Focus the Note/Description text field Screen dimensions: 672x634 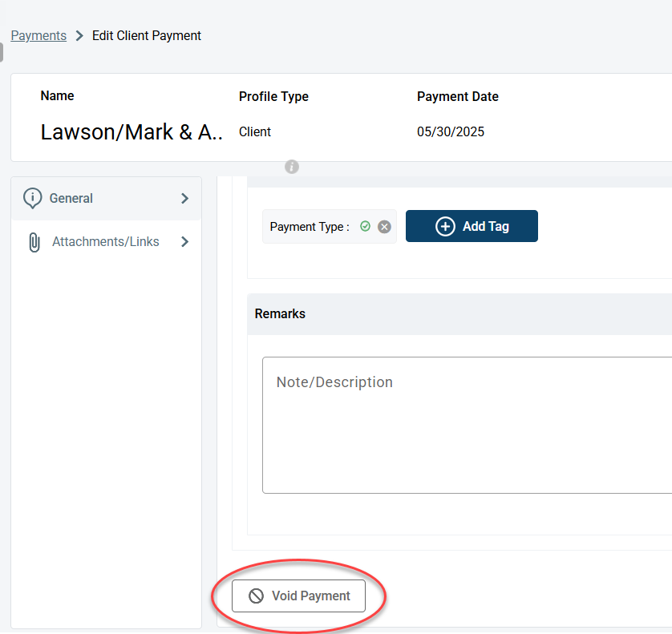coord(465,425)
